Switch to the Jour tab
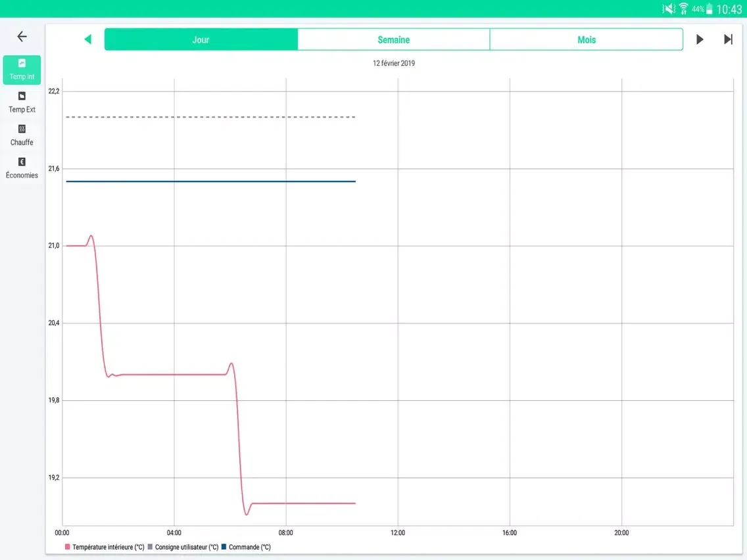The image size is (747, 560). click(201, 39)
